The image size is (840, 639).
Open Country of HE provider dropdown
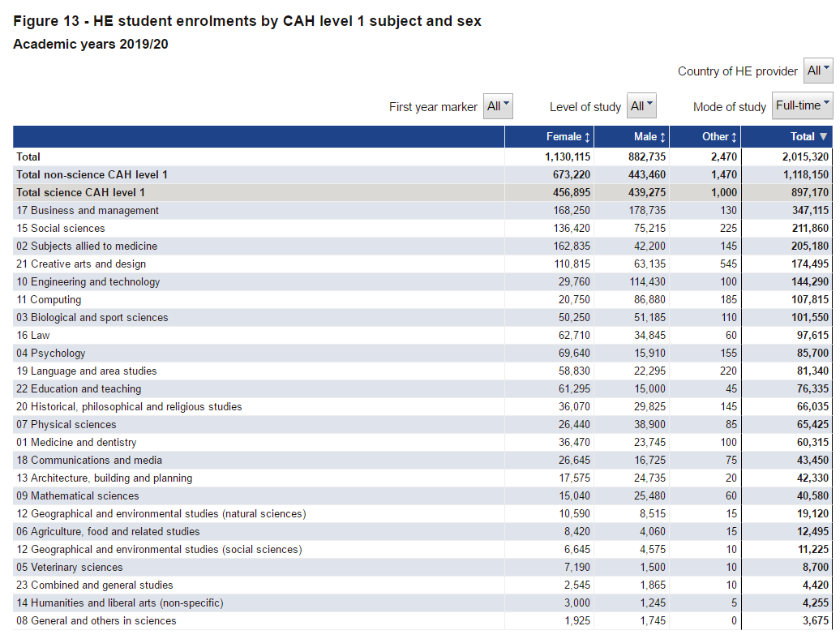pyautogui.click(x=818, y=71)
